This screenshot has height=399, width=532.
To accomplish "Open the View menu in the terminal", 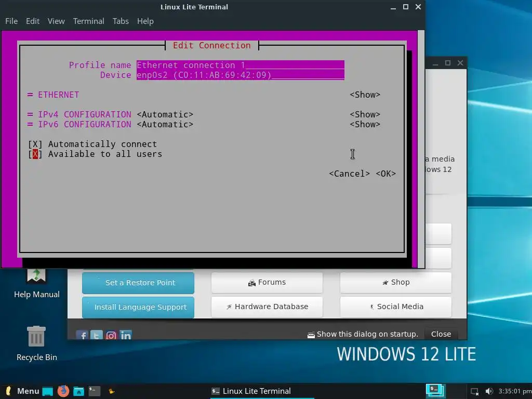I will click(x=56, y=21).
